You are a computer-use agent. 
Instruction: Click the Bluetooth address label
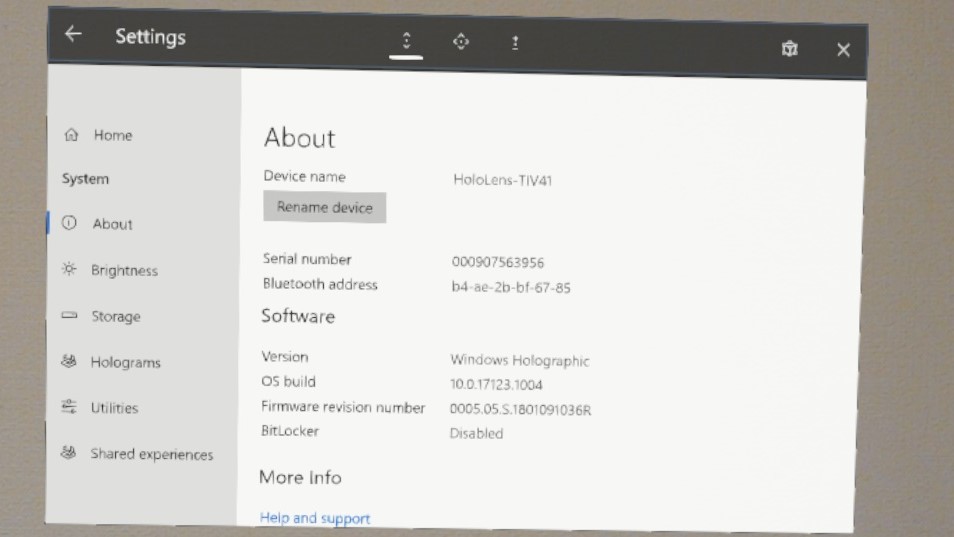320,284
